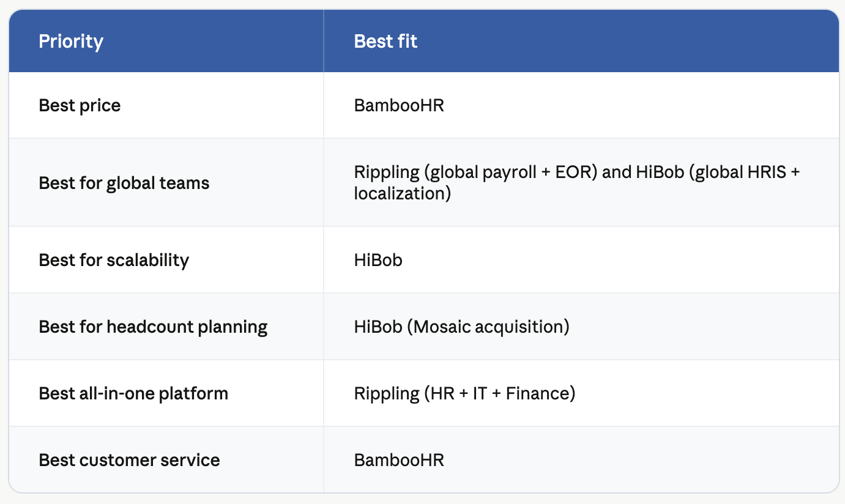Select the Best customer service label
The width and height of the screenshot is (845, 504).
pos(129,460)
